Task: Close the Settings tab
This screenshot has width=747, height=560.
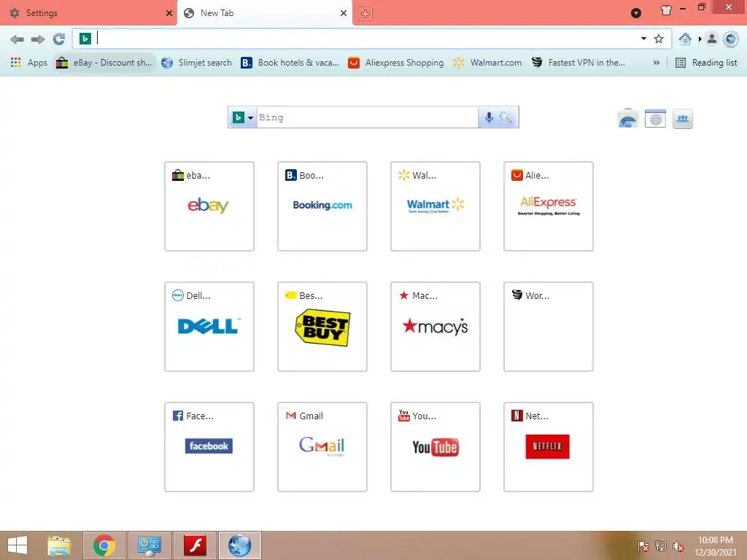Action: click(x=169, y=13)
